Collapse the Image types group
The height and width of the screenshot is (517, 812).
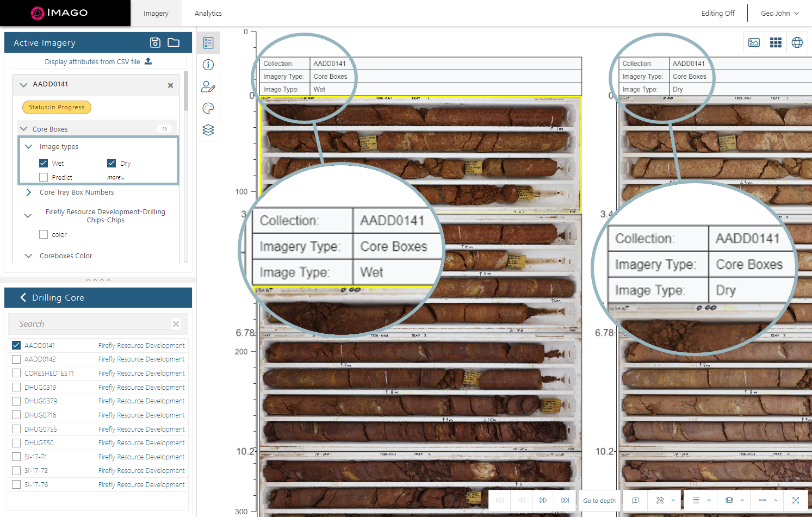[x=29, y=147]
